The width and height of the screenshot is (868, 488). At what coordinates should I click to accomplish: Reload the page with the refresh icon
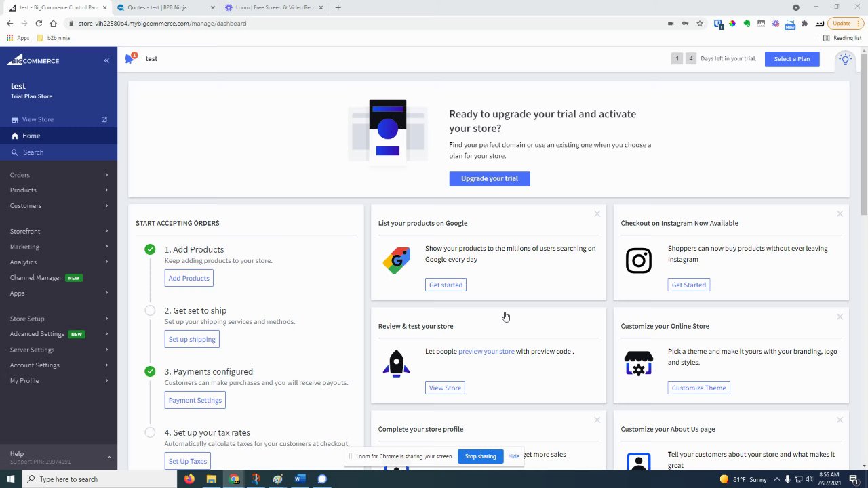click(39, 24)
